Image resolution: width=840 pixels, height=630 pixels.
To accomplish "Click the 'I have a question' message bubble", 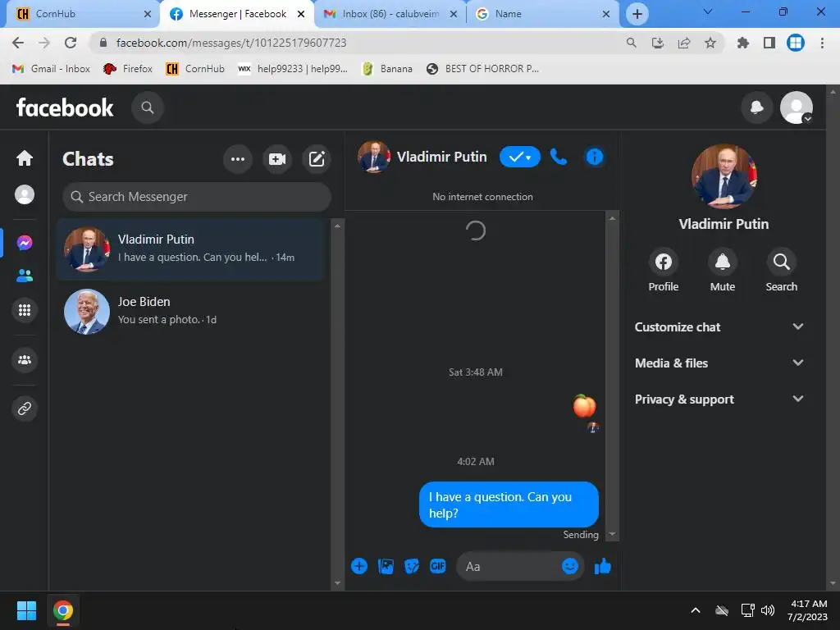I will pyautogui.click(x=509, y=504).
